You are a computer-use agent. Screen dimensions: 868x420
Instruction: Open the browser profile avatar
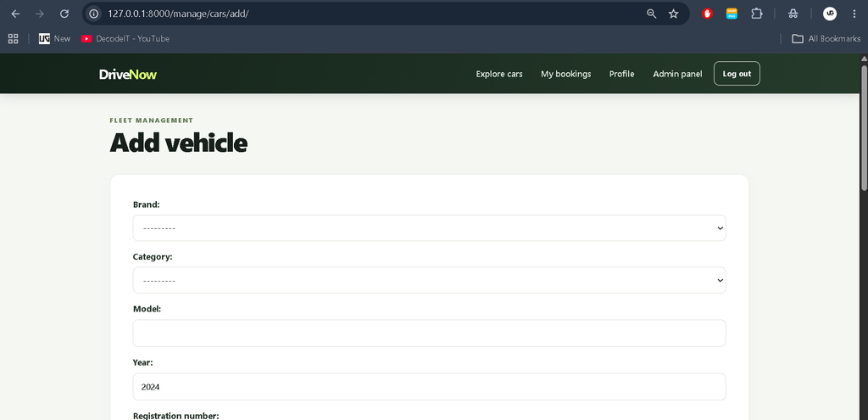click(x=829, y=14)
